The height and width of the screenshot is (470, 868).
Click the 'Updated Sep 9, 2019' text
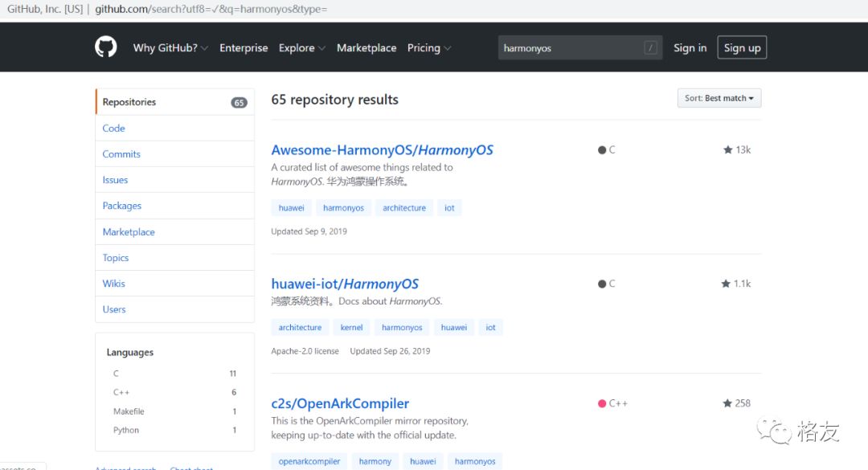(x=309, y=231)
